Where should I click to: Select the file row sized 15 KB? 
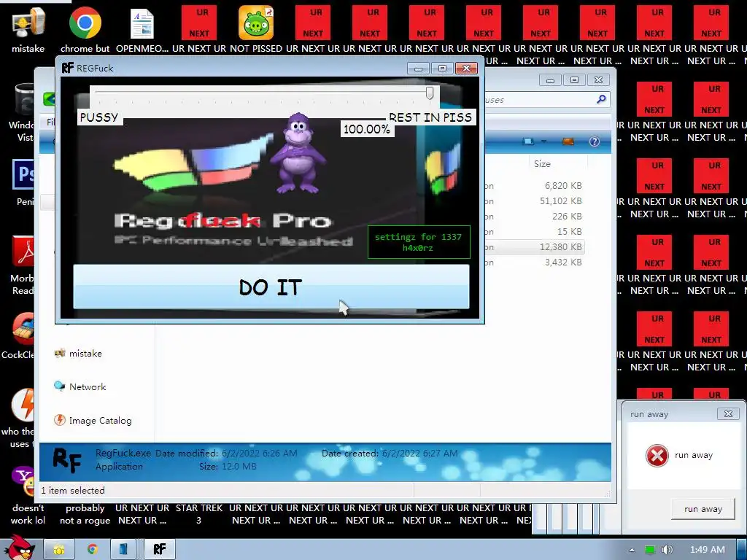pos(533,231)
